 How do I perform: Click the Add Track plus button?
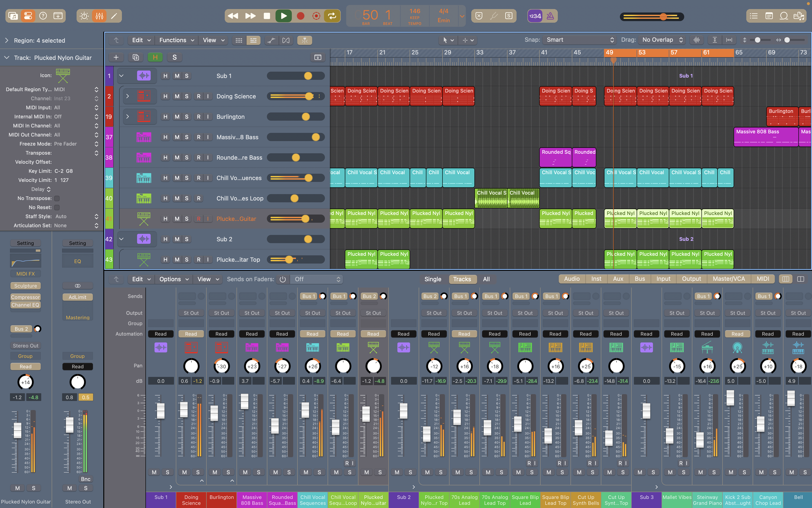coord(116,57)
